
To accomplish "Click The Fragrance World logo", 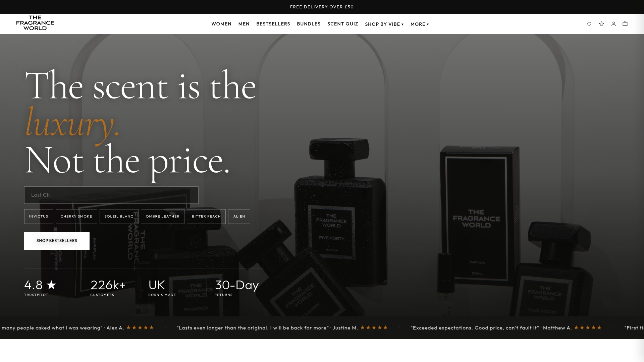I will [35, 23].
